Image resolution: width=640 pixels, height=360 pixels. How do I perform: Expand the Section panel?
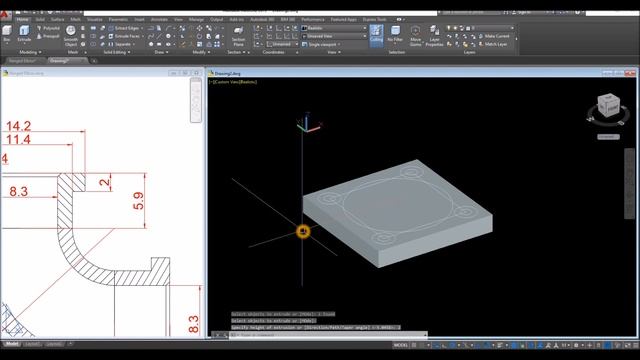[x=238, y=52]
